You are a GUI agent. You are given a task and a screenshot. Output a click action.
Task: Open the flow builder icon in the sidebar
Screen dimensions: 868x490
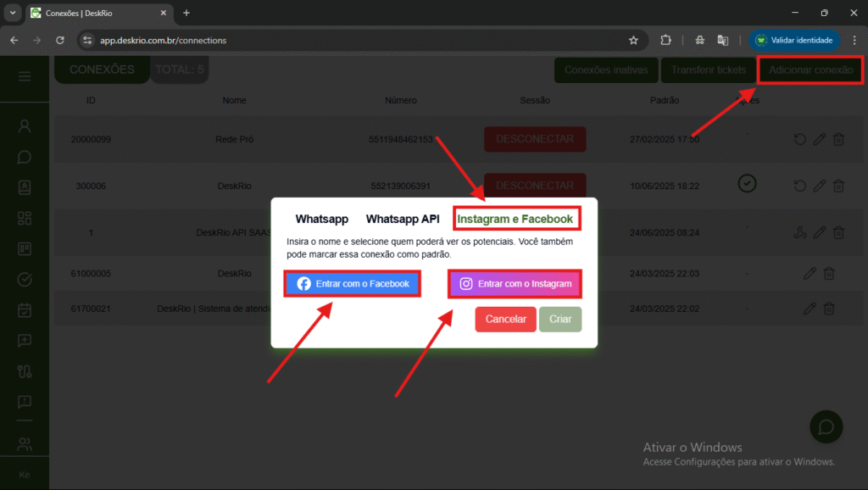coord(25,371)
